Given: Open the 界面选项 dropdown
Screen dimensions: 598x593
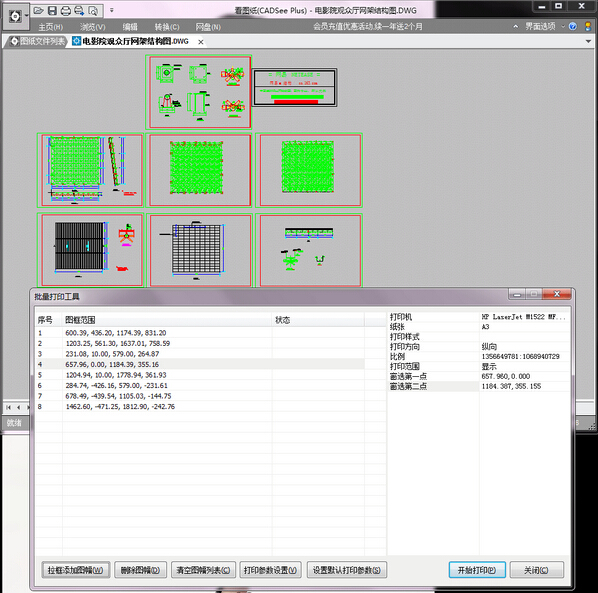Looking at the screenshot, I should (544, 26).
